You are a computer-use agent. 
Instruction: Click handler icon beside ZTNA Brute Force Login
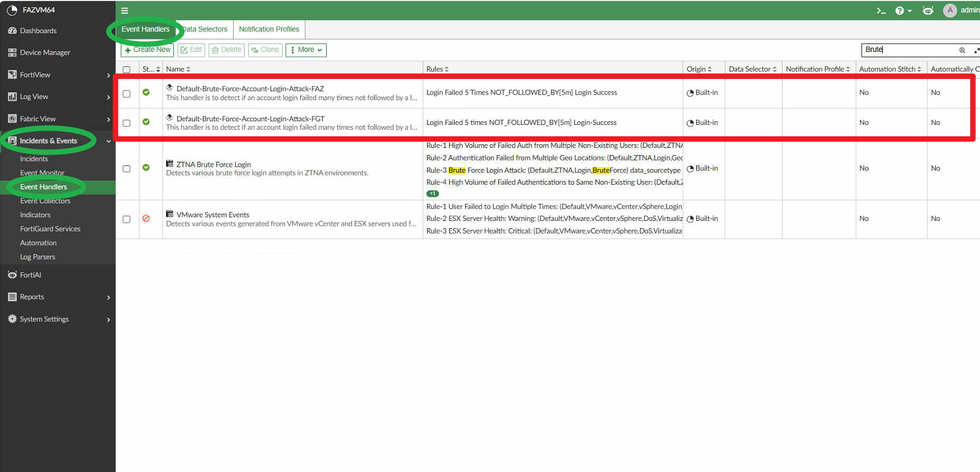170,164
